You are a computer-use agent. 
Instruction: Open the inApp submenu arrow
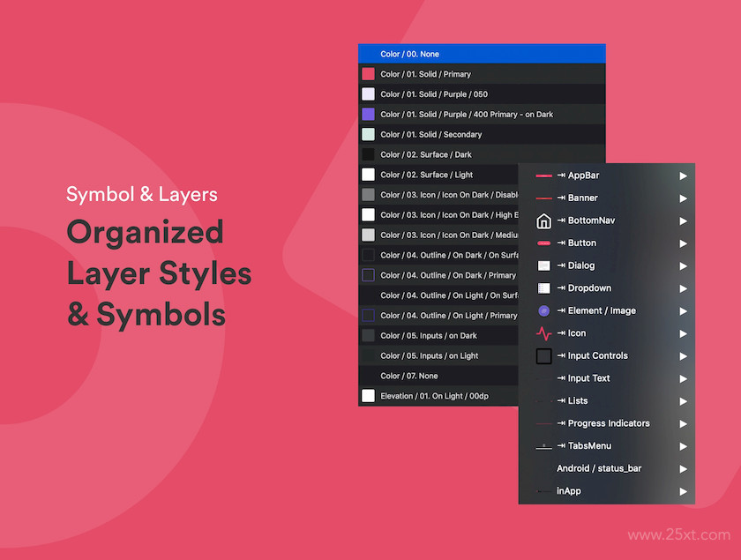tap(683, 491)
